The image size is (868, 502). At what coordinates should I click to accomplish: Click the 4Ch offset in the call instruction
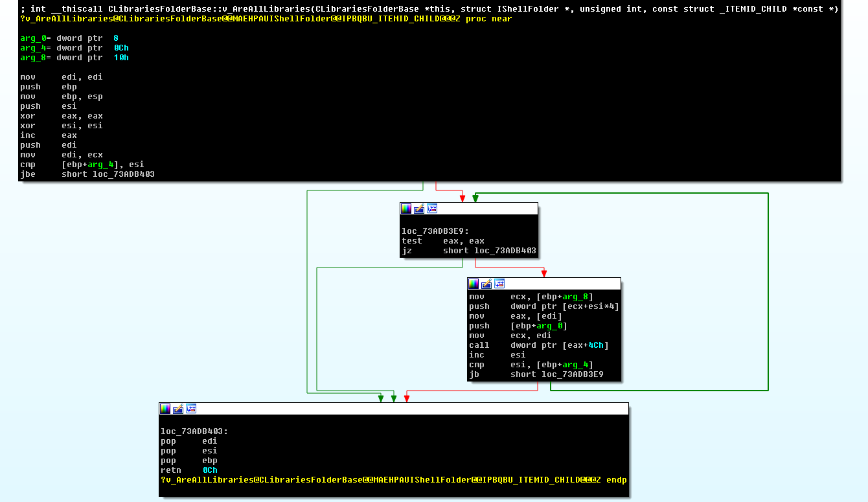pyautogui.click(x=593, y=345)
